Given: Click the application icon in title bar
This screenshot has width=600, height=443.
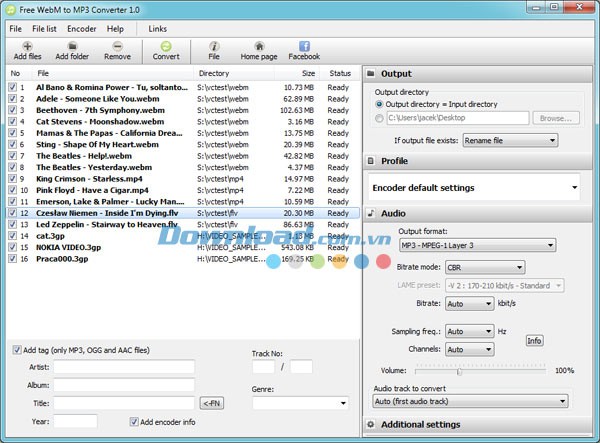Looking at the screenshot, I should 10,10.
